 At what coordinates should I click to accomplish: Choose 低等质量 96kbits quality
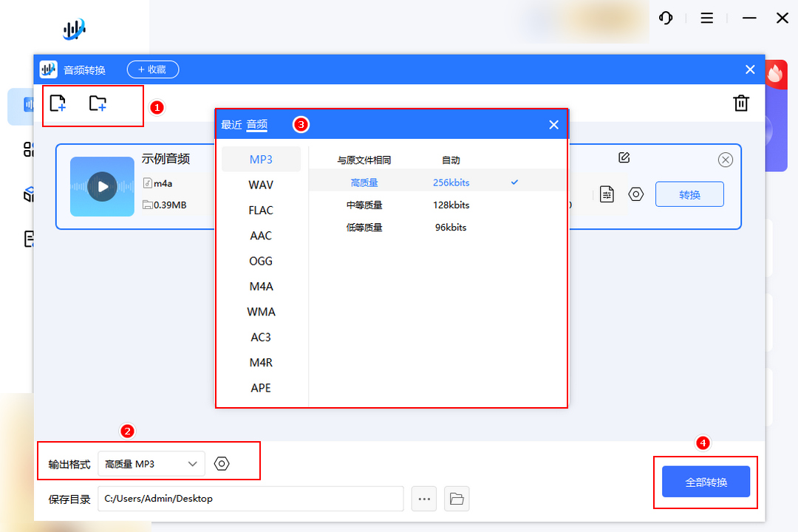tap(410, 228)
